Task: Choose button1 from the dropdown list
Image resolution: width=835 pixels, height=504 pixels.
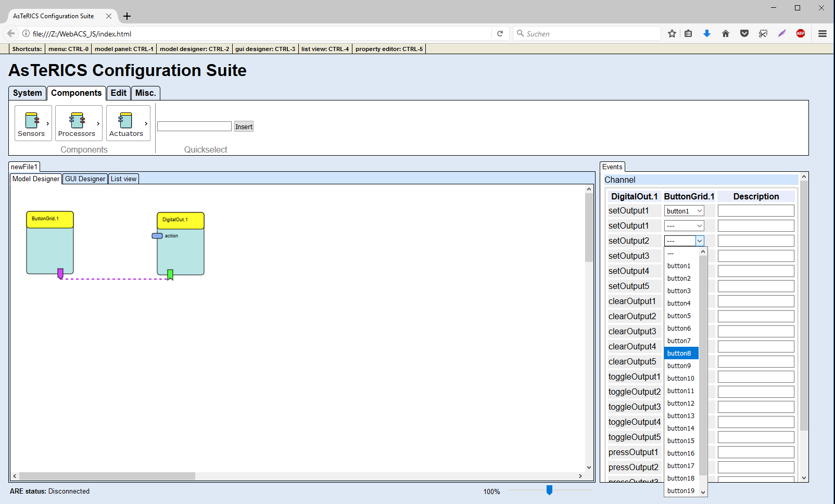Action: pyautogui.click(x=681, y=266)
